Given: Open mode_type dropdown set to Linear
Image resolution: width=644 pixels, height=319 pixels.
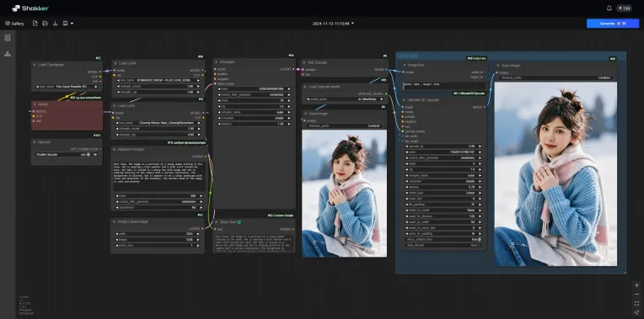Looking at the screenshot, I should (443, 193).
